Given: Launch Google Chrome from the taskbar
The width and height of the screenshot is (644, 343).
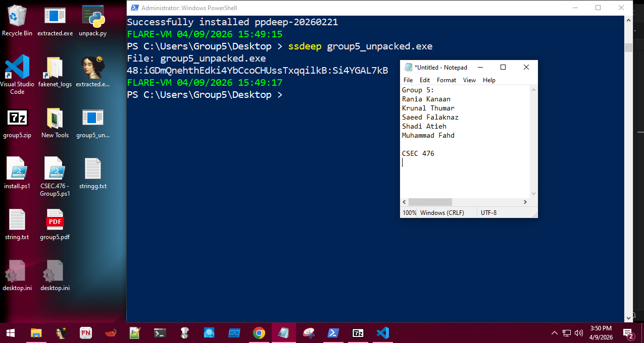Looking at the screenshot, I should click(x=259, y=333).
